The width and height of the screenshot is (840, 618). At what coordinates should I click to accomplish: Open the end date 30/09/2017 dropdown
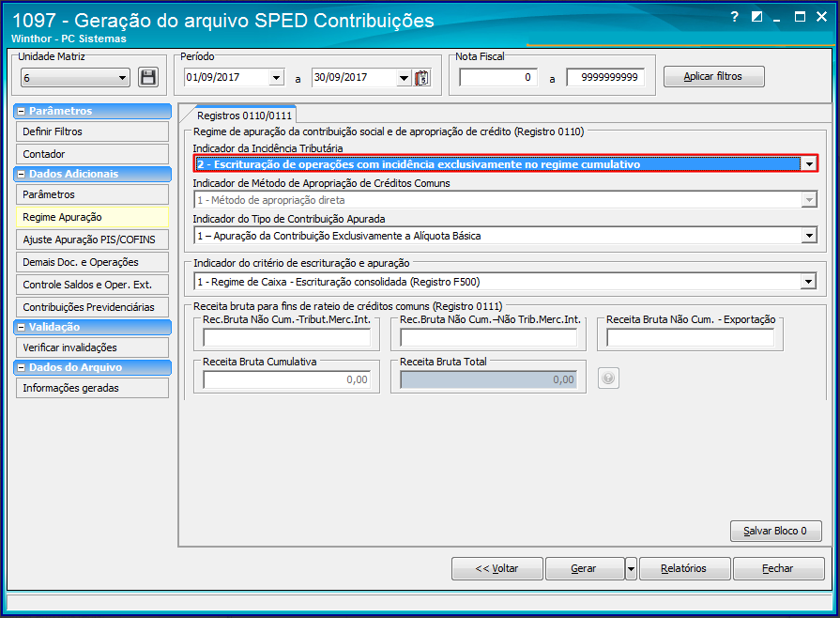[x=404, y=78]
